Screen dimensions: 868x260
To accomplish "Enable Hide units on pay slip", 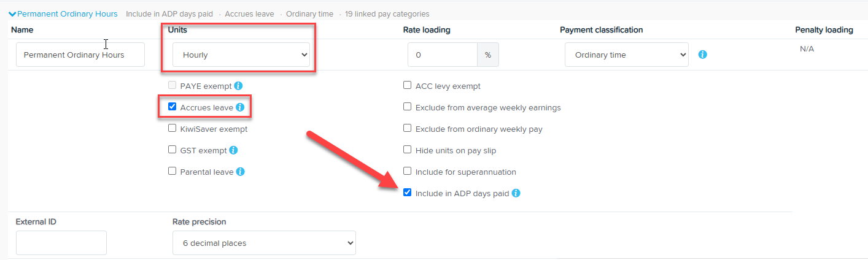I will 407,150.
